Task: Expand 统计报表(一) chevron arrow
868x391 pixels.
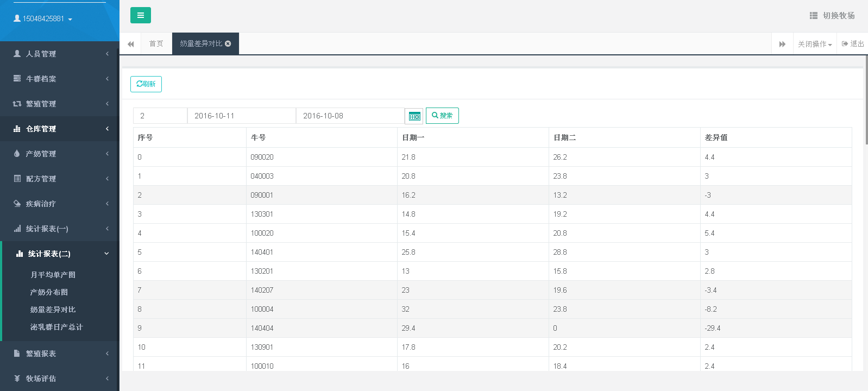Action: pyautogui.click(x=107, y=229)
